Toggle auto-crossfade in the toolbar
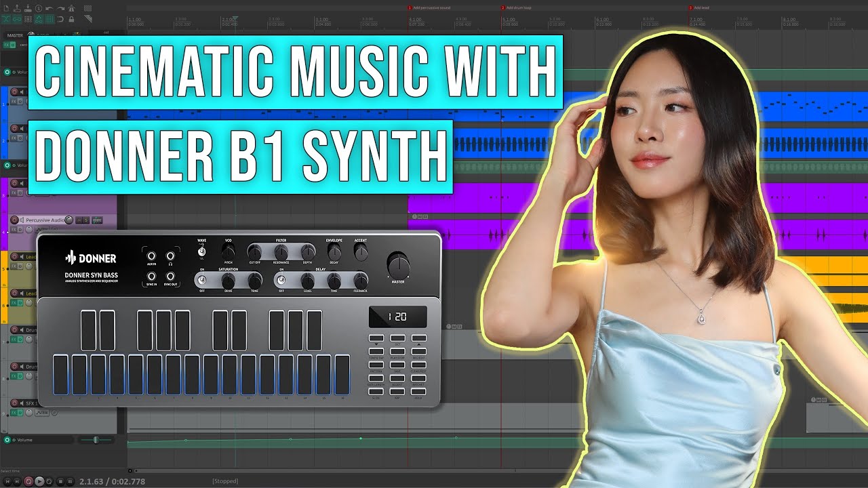This screenshot has width=868, height=488. (x=6, y=19)
